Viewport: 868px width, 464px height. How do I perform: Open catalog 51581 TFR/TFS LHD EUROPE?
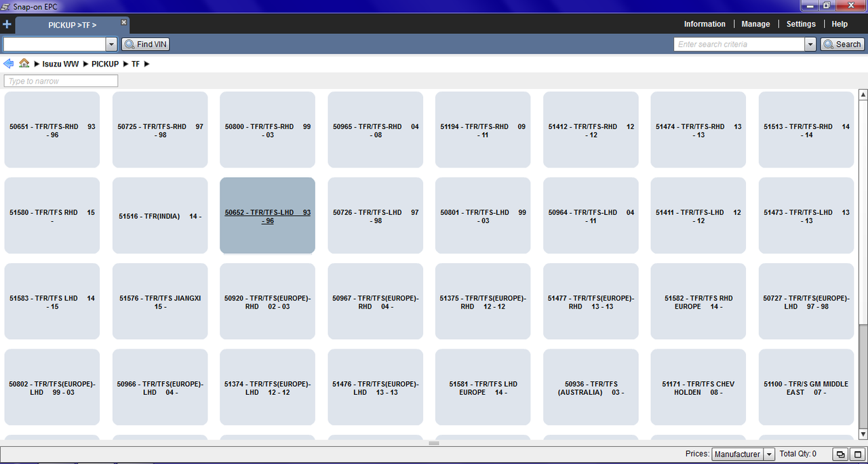(483, 387)
